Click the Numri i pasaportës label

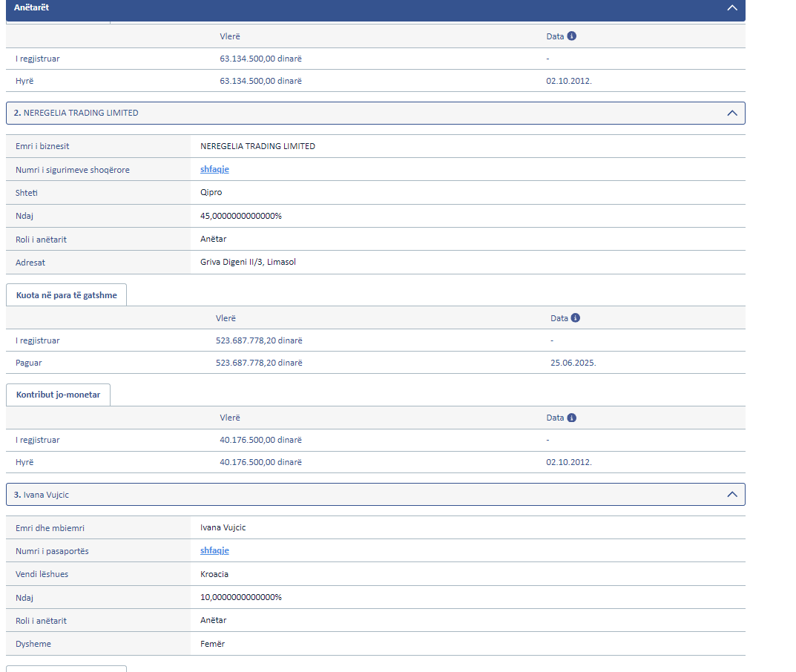[52, 550]
